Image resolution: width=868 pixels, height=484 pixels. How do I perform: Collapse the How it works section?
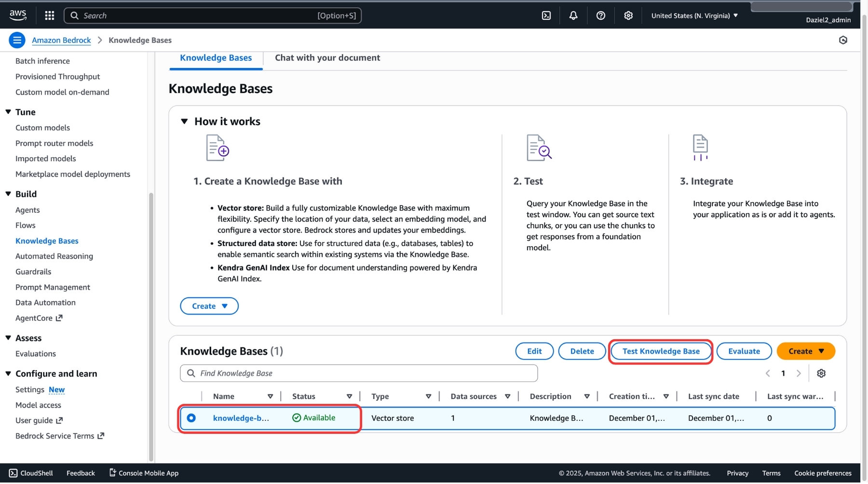coord(184,122)
